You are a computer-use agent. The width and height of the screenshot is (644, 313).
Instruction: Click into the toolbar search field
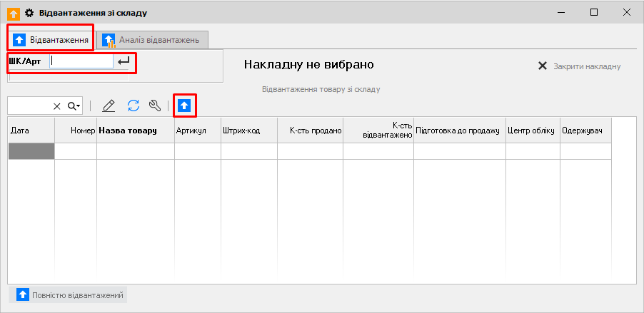coord(29,106)
